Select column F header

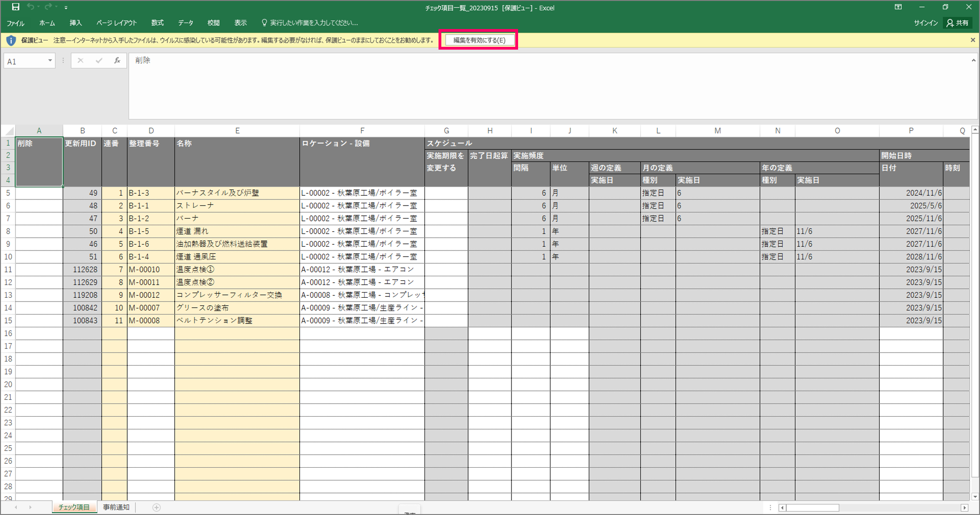[362, 131]
